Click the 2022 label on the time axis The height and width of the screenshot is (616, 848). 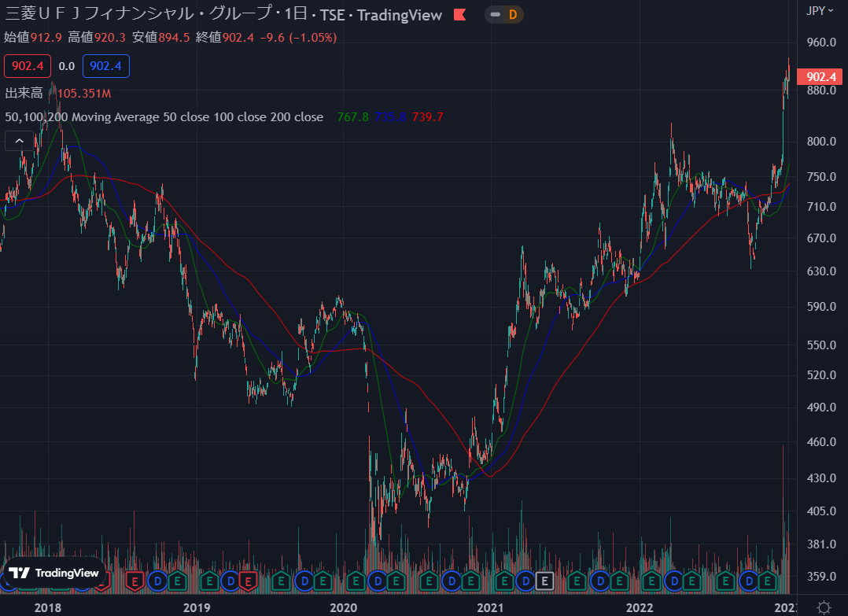pyautogui.click(x=640, y=608)
